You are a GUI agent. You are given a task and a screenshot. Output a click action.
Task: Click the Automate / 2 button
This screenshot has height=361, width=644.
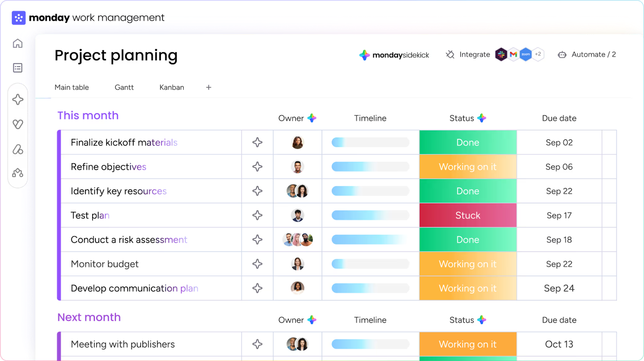pos(587,55)
